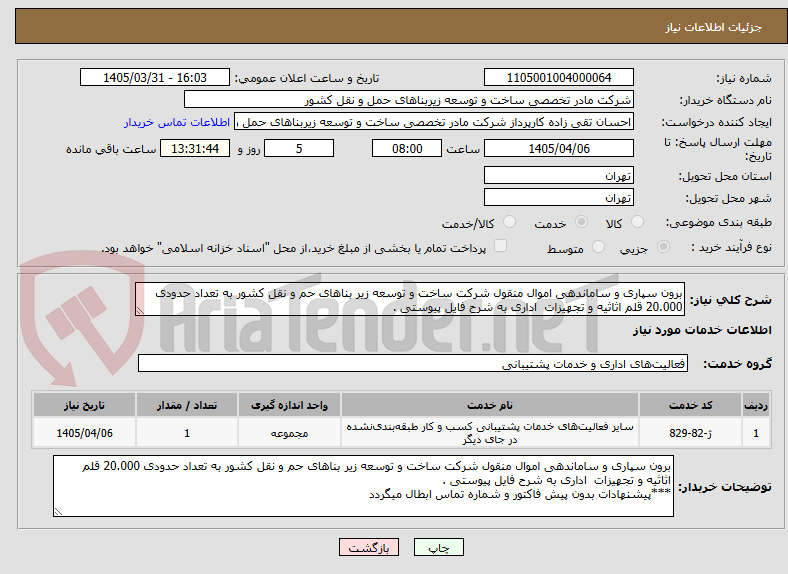This screenshot has height=574, width=788.
Task: Select the خدمت radio button
Action: (581, 222)
